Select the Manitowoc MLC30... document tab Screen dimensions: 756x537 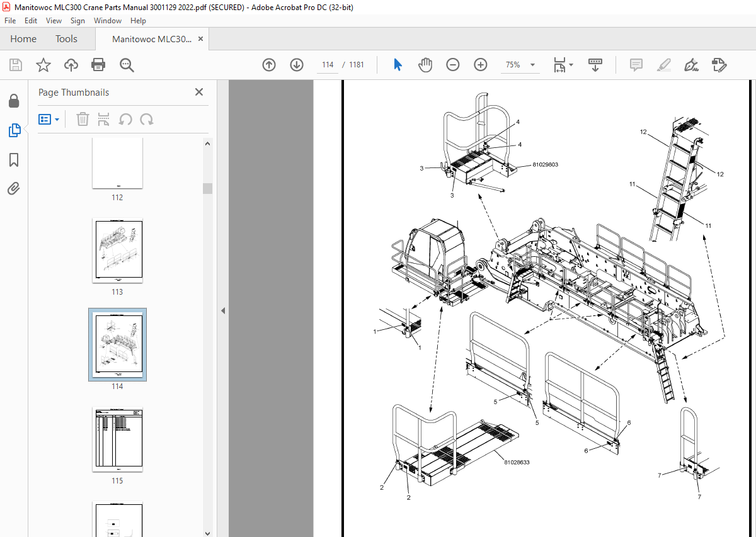point(152,39)
